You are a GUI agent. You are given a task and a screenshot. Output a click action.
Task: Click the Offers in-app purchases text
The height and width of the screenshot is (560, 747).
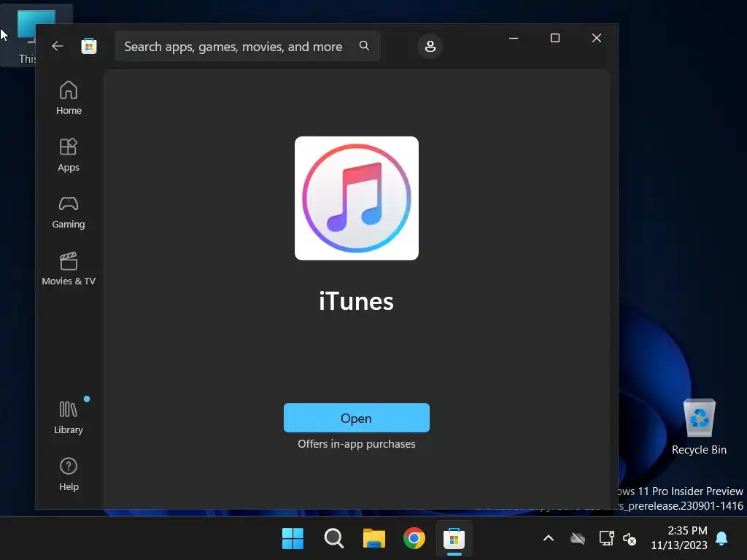click(356, 444)
